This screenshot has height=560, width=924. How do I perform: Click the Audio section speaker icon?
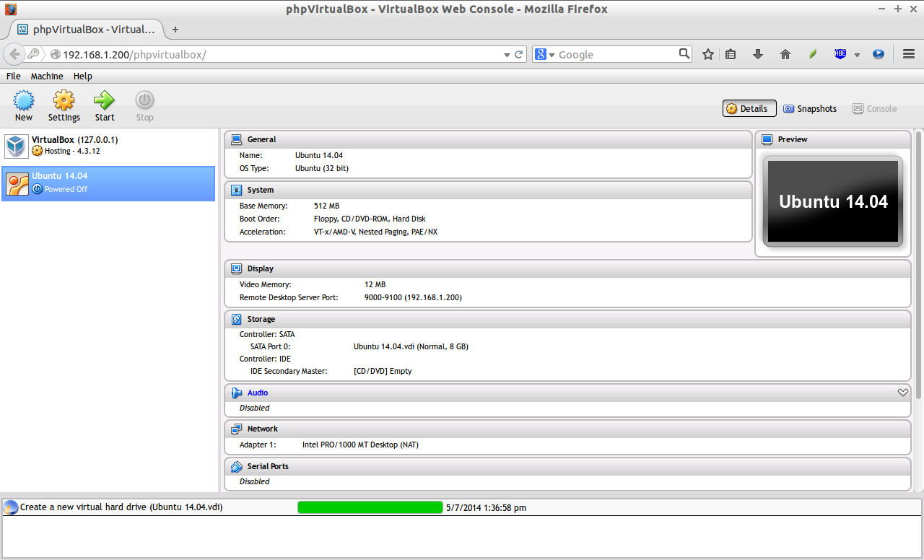click(x=236, y=393)
